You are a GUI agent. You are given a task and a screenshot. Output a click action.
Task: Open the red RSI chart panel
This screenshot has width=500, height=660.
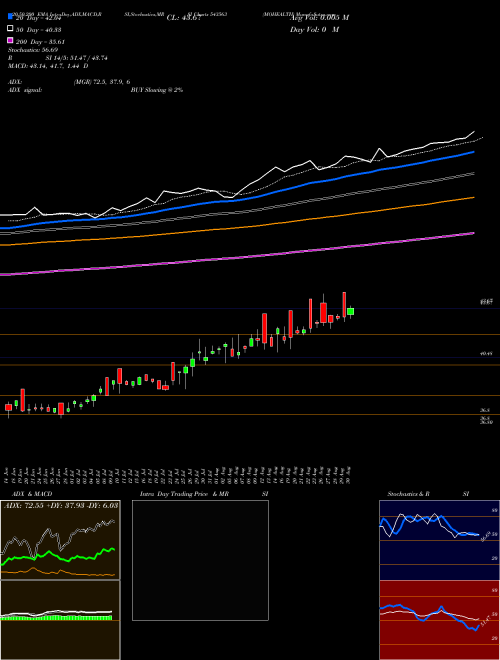pyautogui.click(x=439, y=620)
